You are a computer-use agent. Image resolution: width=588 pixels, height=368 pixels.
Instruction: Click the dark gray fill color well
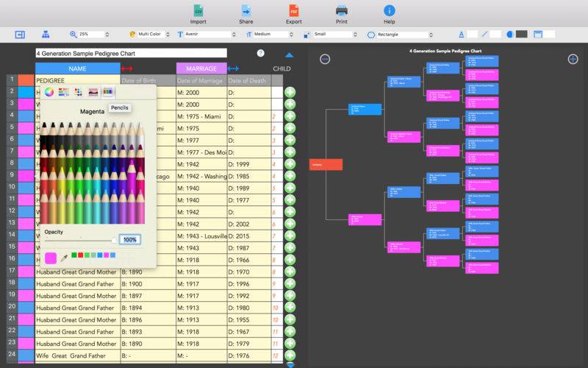click(522, 34)
